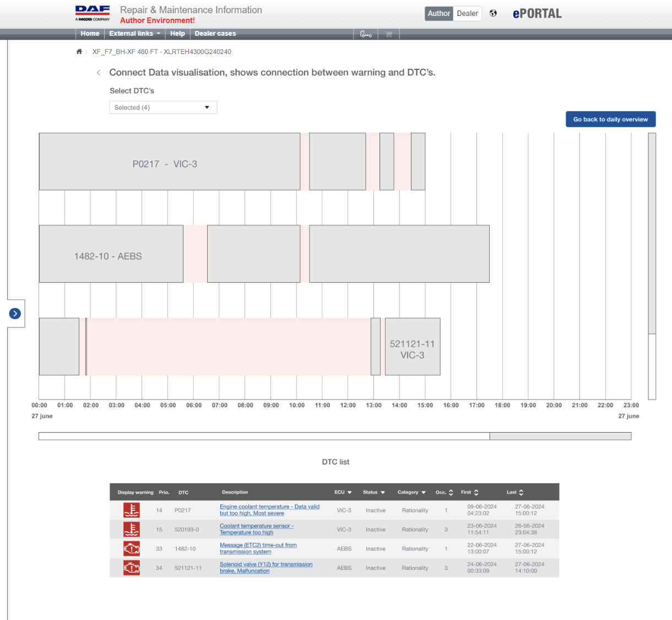
Task: Open the Select DTC's dropdown
Action: (x=163, y=107)
